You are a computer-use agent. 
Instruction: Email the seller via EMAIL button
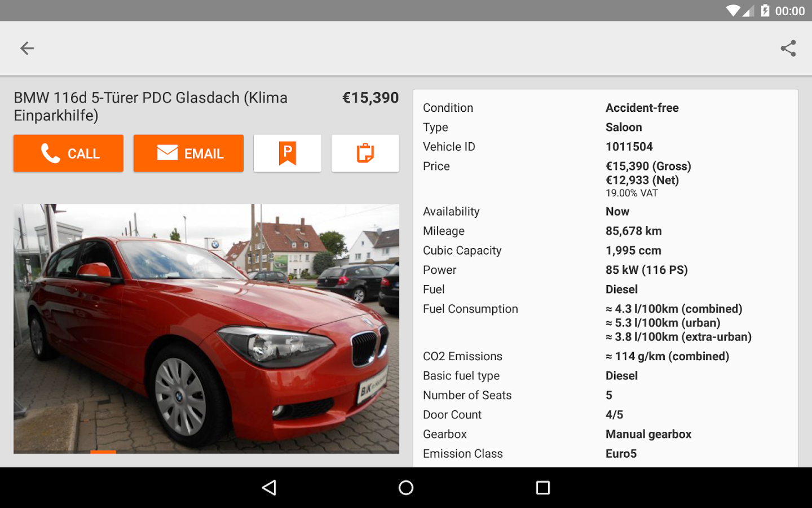coord(188,153)
